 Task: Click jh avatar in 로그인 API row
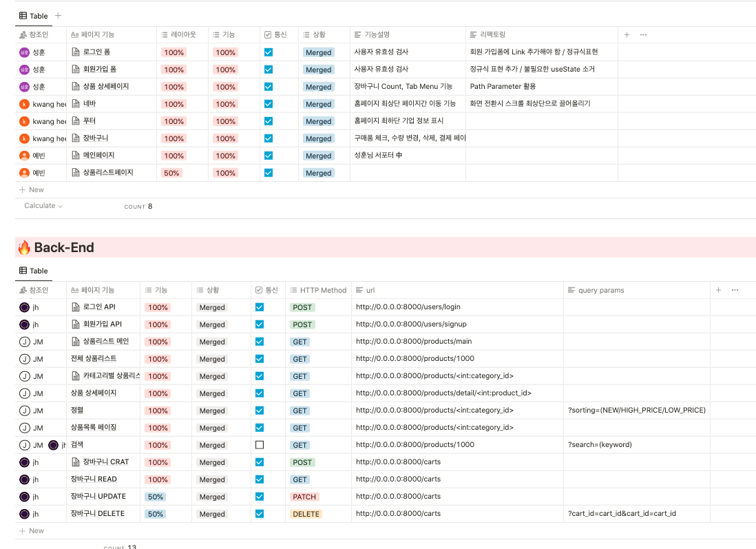pyautogui.click(x=24, y=307)
